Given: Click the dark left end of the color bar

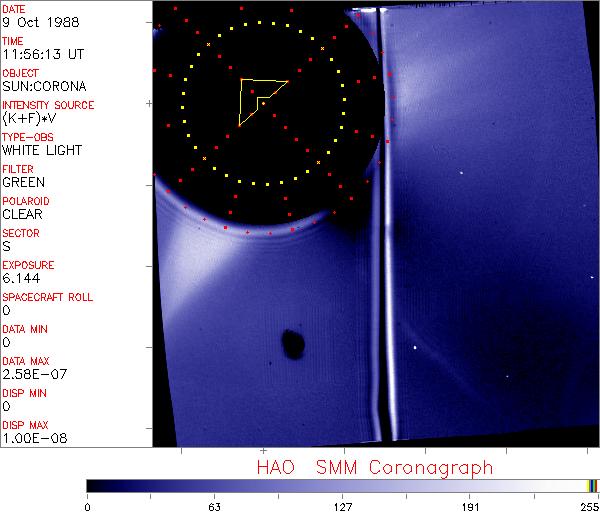Looking at the screenshot, I should 95,485.
